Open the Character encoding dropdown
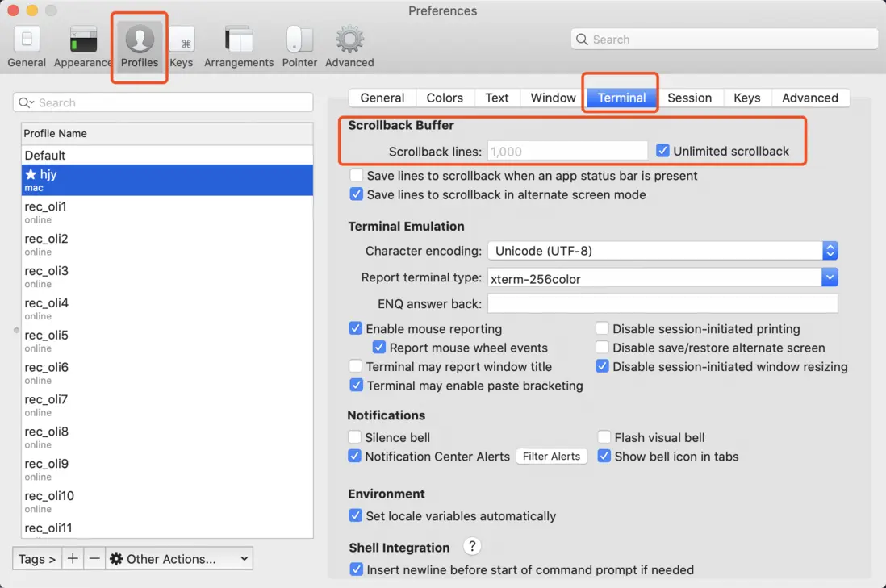The height and width of the screenshot is (588, 886). tap(662, 251)
